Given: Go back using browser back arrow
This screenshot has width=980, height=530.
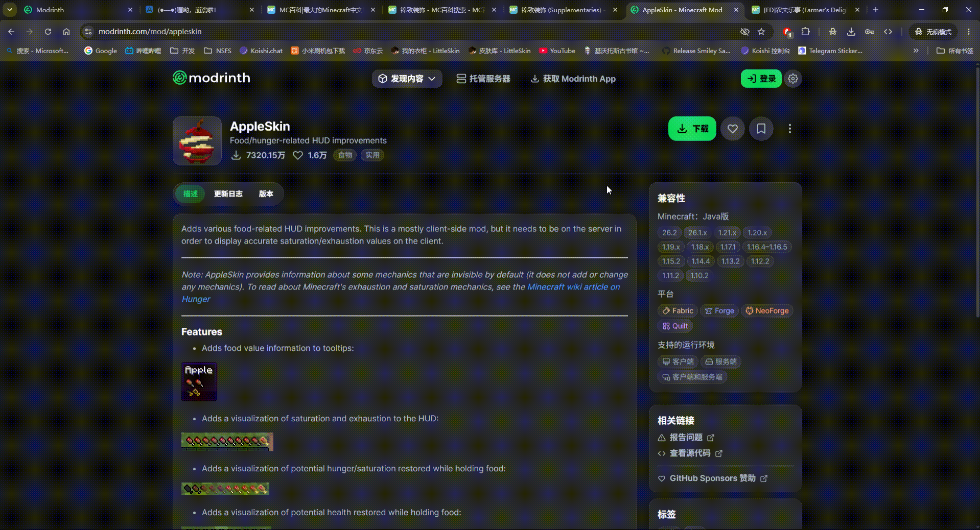Looking at the screenshot, I should 11,32.
